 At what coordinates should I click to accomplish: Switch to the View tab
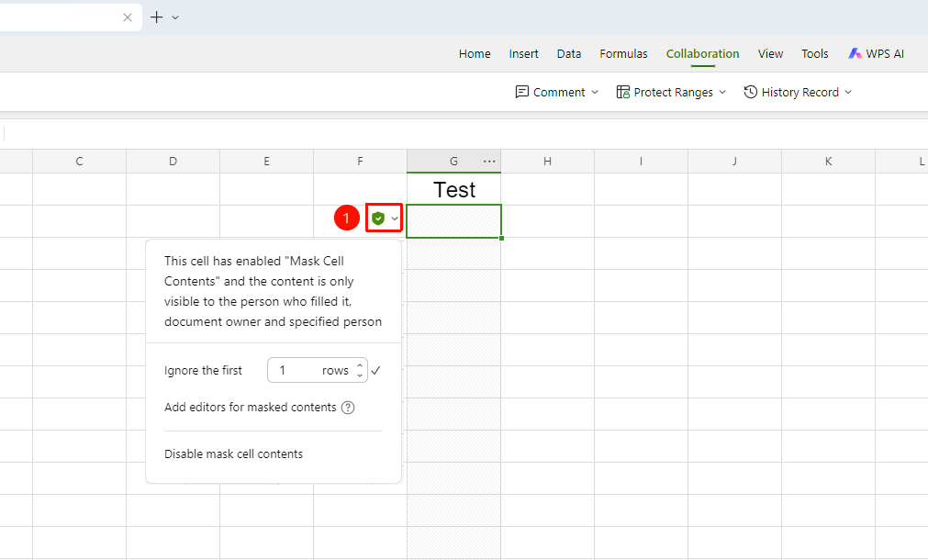770,54
